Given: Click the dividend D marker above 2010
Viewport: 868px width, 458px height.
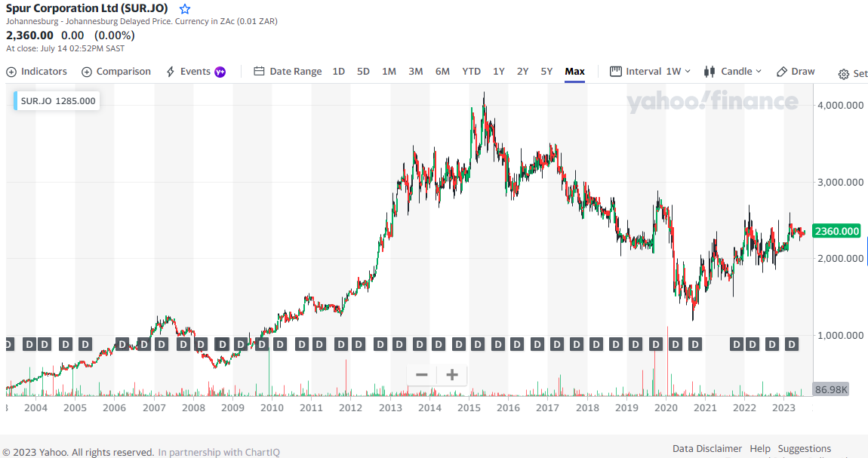Looking at the screenshot, I should (280, 345).
